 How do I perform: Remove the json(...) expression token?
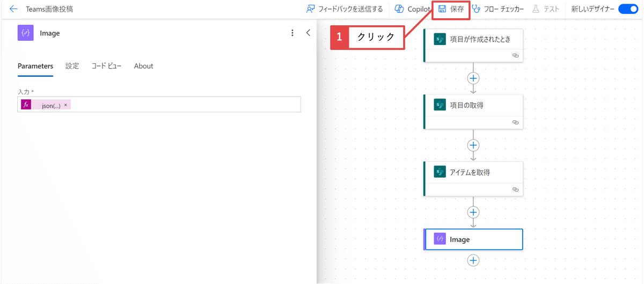click(65, 105)
